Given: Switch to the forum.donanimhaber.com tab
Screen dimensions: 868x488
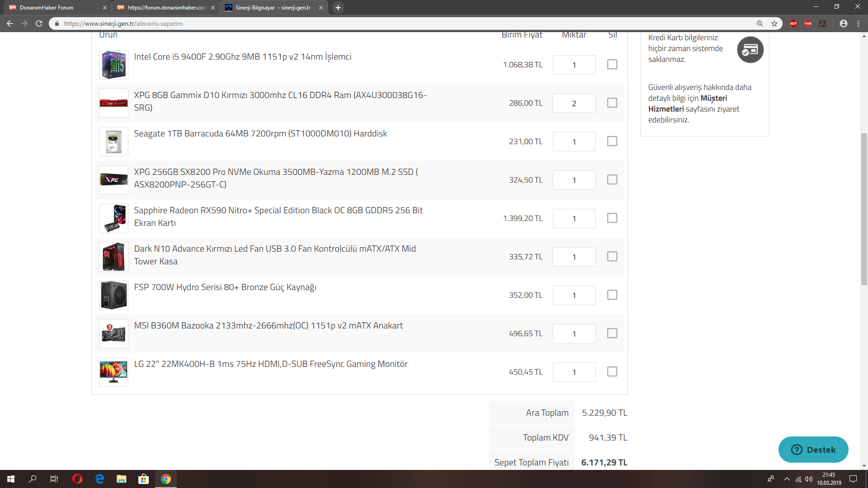Looking at the screenshot, I should 165,8.
